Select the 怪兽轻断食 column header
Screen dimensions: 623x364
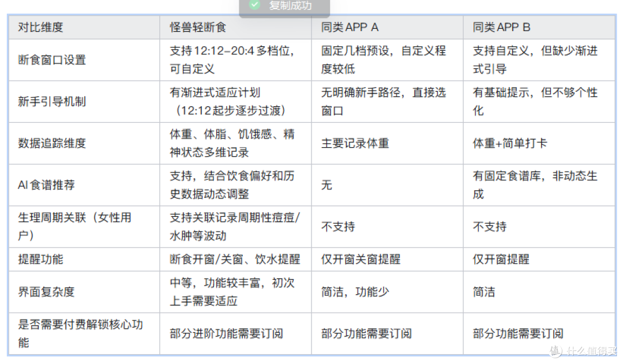click(x=235, y=27)
